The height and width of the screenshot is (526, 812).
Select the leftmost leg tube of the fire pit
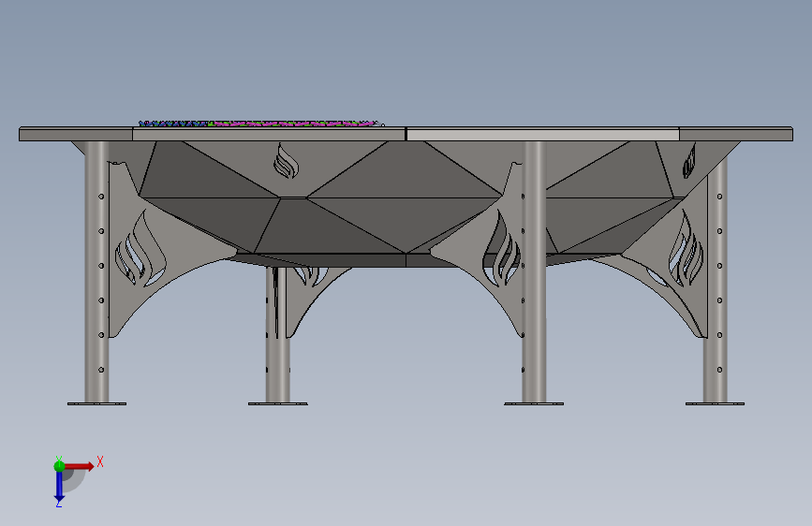pos(96,271)
